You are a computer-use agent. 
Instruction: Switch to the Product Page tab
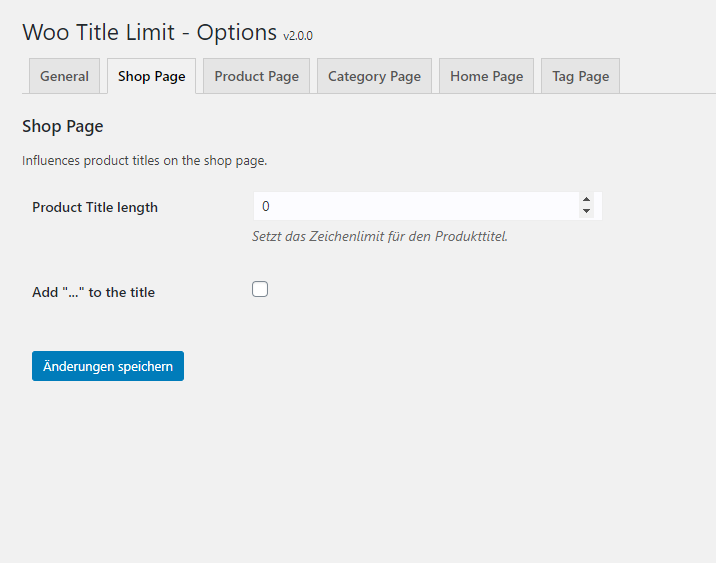[257, 76]
